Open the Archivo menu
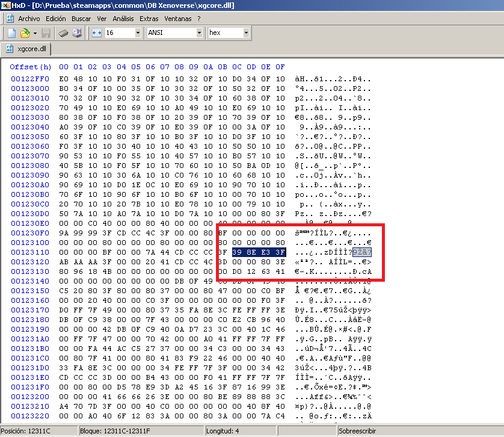Image resolution: width=504 pixels, height=437 pixels. point(29,19)
